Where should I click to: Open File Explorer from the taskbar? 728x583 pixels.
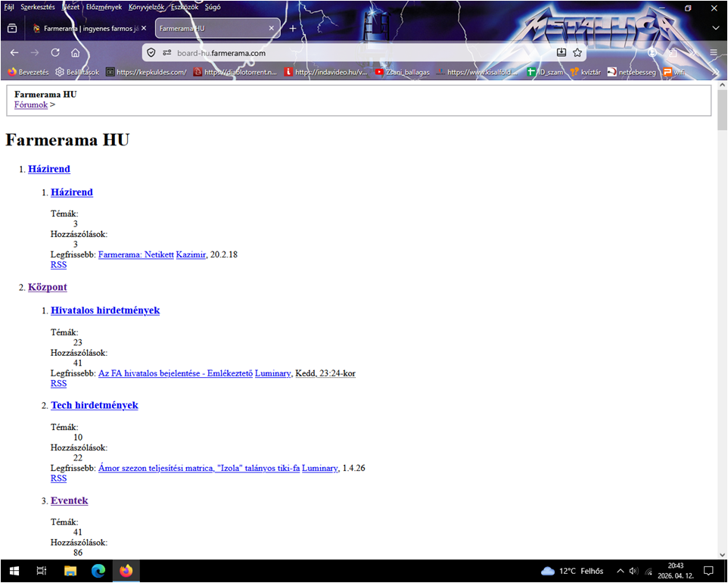click(70, 571)
